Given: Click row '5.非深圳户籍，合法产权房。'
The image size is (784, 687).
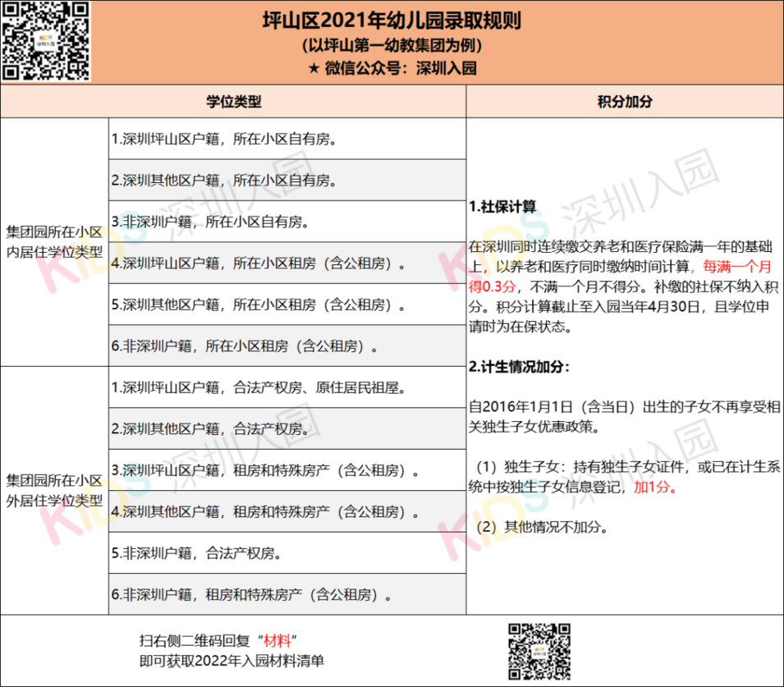Looking at the screenshot, I should coord(287,553).
